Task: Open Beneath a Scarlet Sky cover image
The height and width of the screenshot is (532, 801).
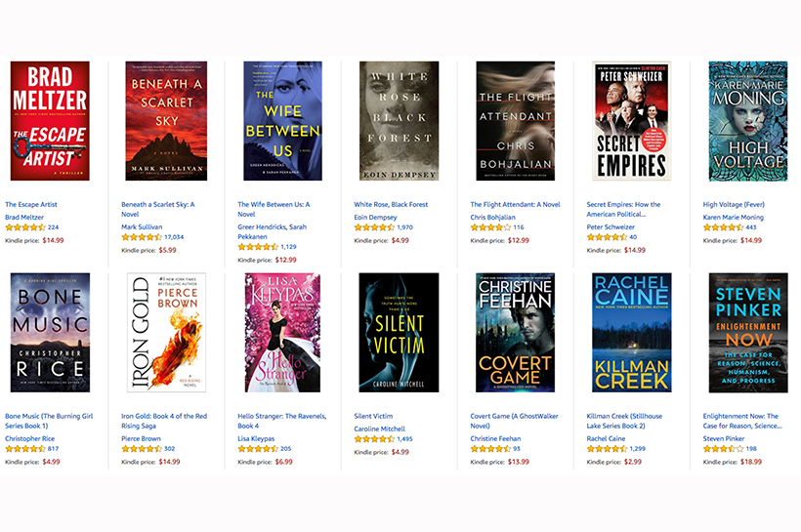Action: point(166,121)
